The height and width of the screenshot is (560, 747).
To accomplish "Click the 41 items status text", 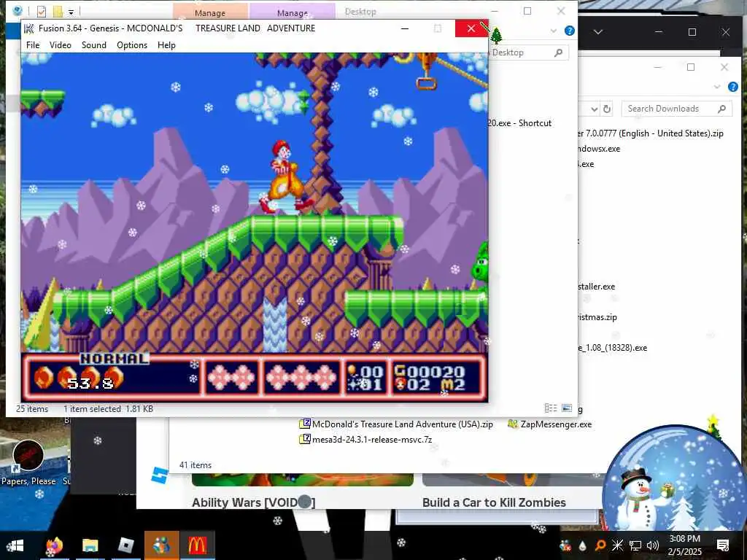I will click(x=196, y=465).
